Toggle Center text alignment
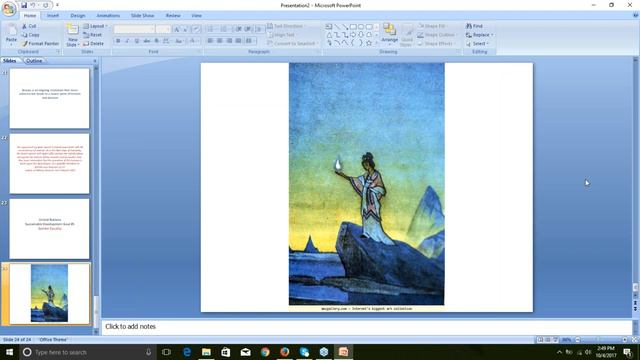 pos(220,41)
